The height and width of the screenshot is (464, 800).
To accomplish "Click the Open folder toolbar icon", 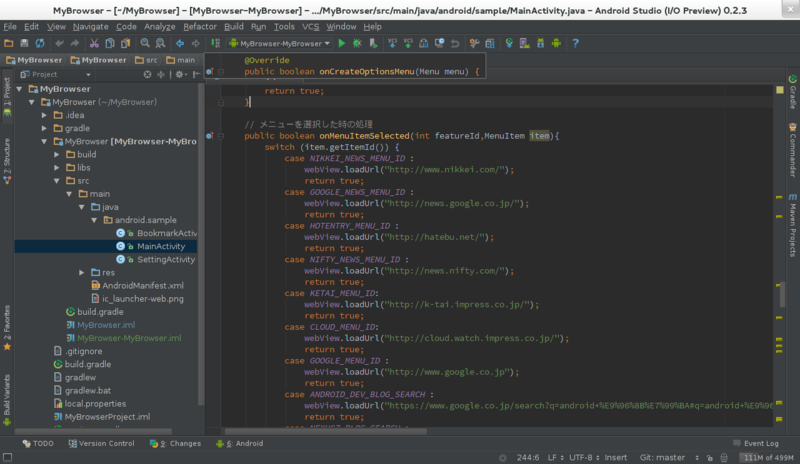I will pos(9,43).
